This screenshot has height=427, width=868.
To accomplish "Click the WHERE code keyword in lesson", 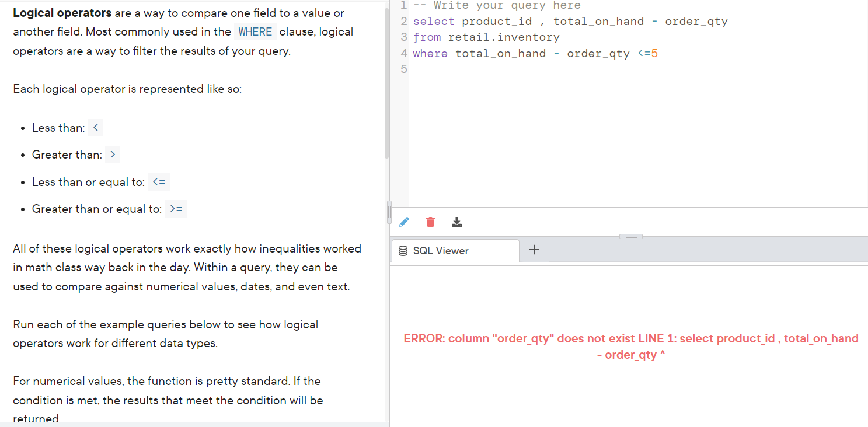I will tap(255, 32).
